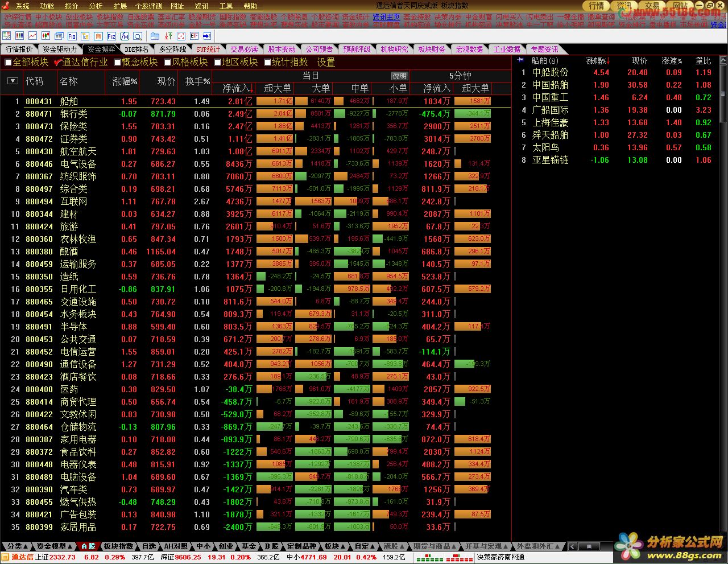The width and height of the screenshot is (728, 564).
Task: Click the Fiz toolbar icon
Action: (x=111, y=35)
